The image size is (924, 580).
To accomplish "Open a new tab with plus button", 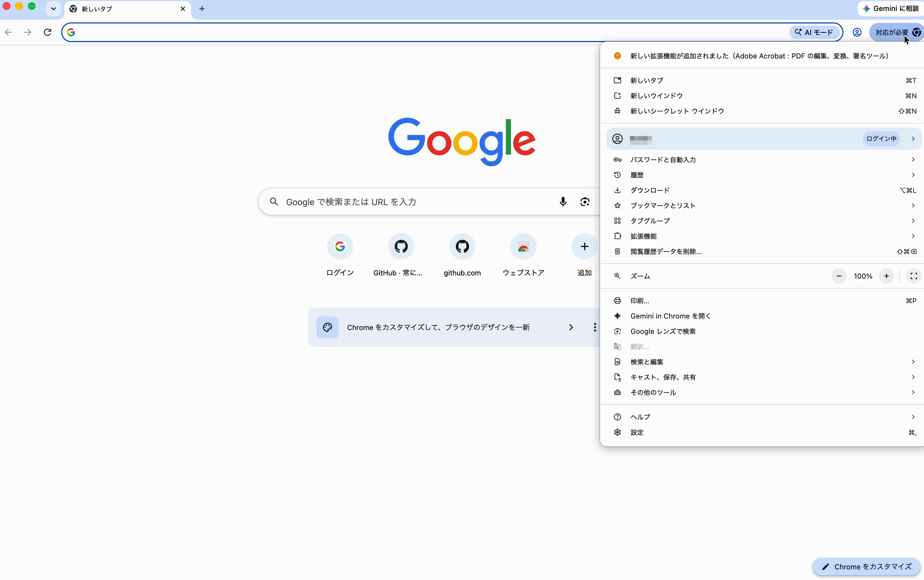I will (x=202, y=8).
